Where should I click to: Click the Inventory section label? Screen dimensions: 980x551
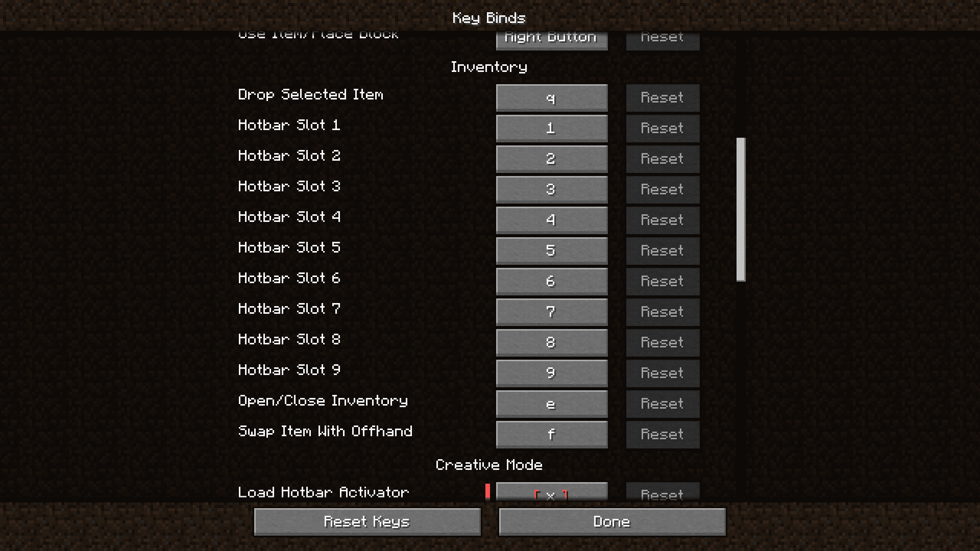coord(489,67)
